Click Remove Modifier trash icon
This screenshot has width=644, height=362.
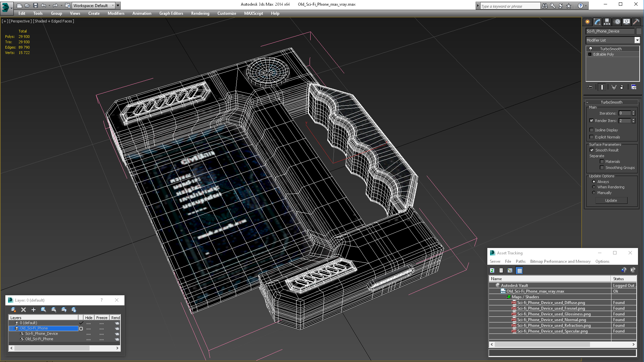coord(622,87)
